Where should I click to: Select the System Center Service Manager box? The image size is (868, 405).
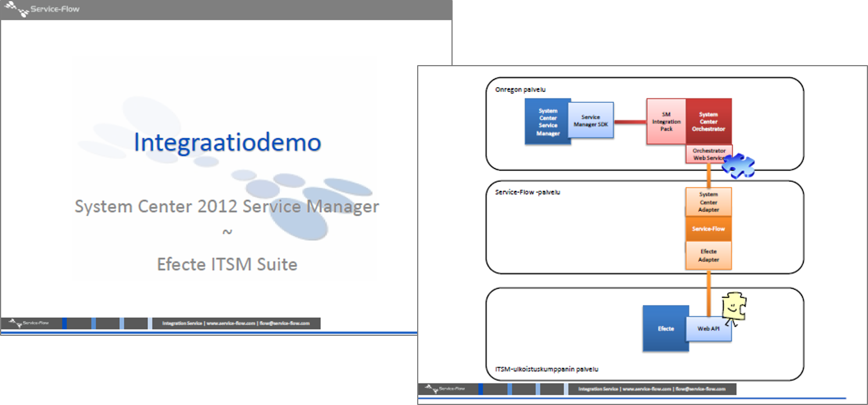(547, 121)
